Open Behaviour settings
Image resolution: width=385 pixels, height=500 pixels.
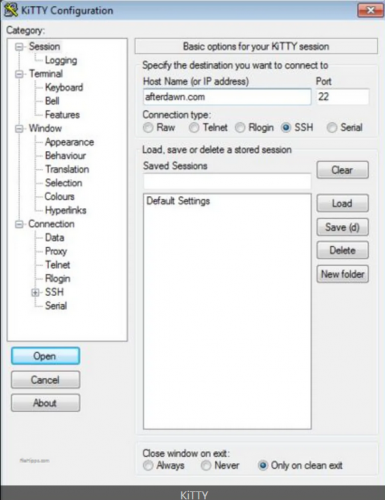[x=65, y=156]
